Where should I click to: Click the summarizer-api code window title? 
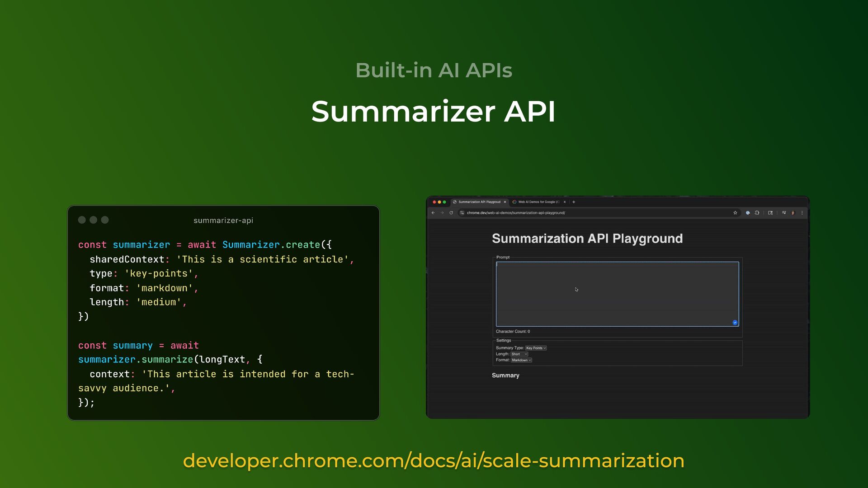[223, 221]
